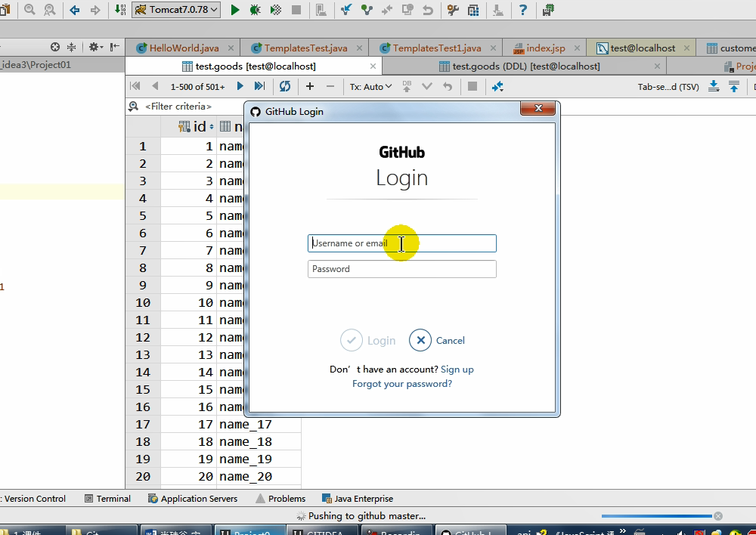Image resolution: width=756 pixels, height=535 pixels.
Task: Click the Password field in GitHub Login
Action: [401, 269]
